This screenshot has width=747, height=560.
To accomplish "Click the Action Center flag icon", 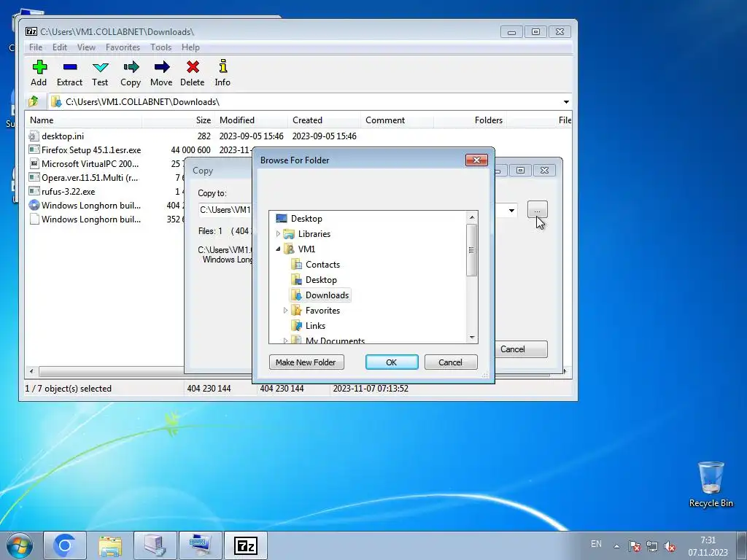I will [x=634, y=545].
